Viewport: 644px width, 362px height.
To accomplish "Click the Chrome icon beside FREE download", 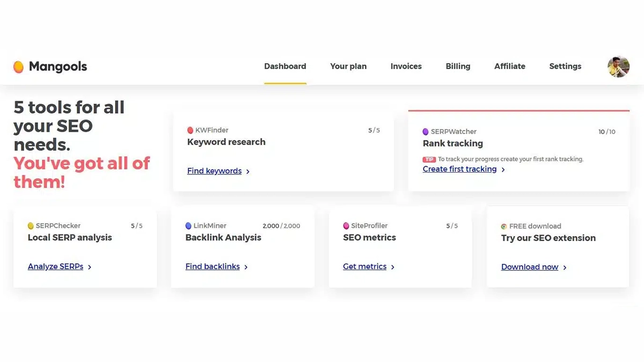I will (x=504, y=226).
